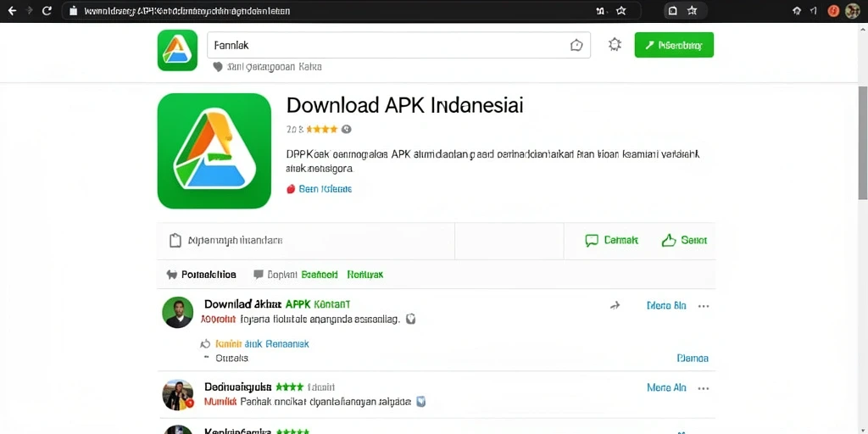Open three-dot menu on first review
Image resolution: width=868 pixels, height=434 pixels.
(x=704, y=306)
